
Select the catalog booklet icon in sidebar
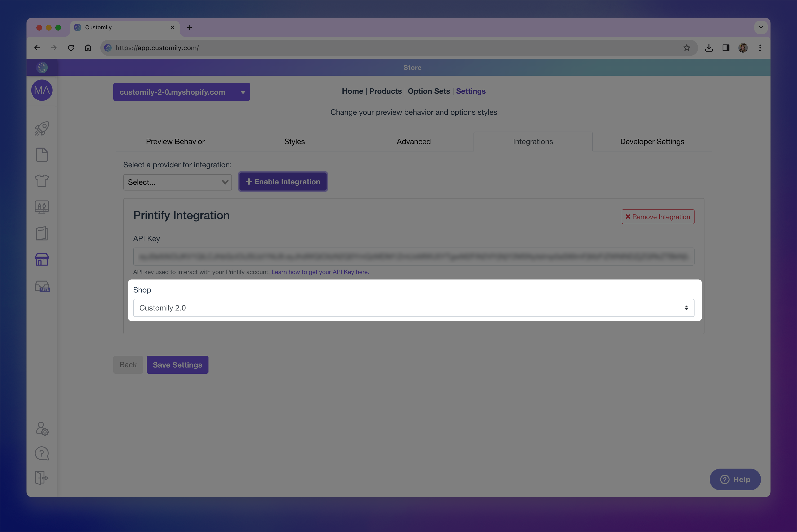(x=41, y=233)
